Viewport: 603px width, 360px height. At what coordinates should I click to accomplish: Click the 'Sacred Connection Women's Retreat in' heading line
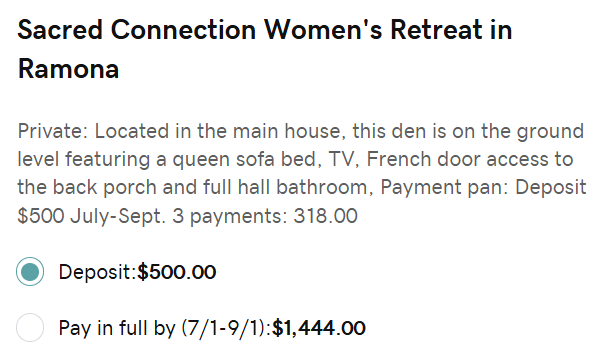point(265,30)
